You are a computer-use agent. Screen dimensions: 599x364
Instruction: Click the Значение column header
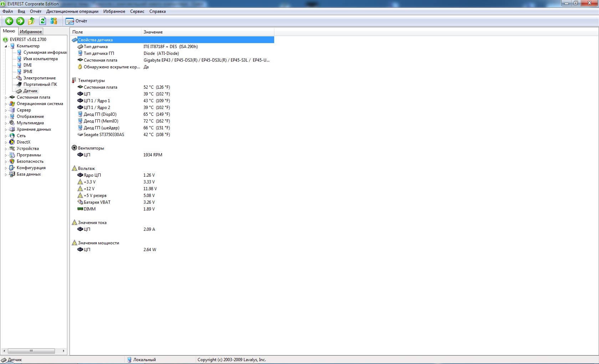tap(153, 32)
